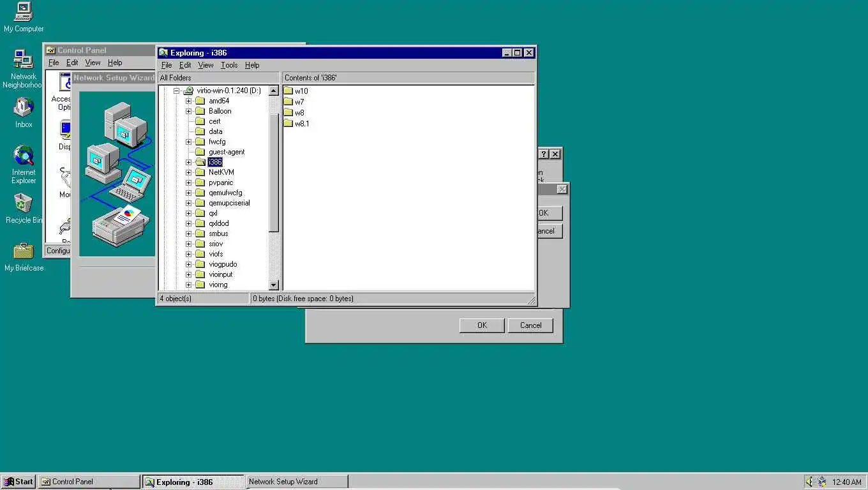Launch Internet Explorer from the desktop
The height and width of the screenshot is (490, 868).
[x=24, y=155]
